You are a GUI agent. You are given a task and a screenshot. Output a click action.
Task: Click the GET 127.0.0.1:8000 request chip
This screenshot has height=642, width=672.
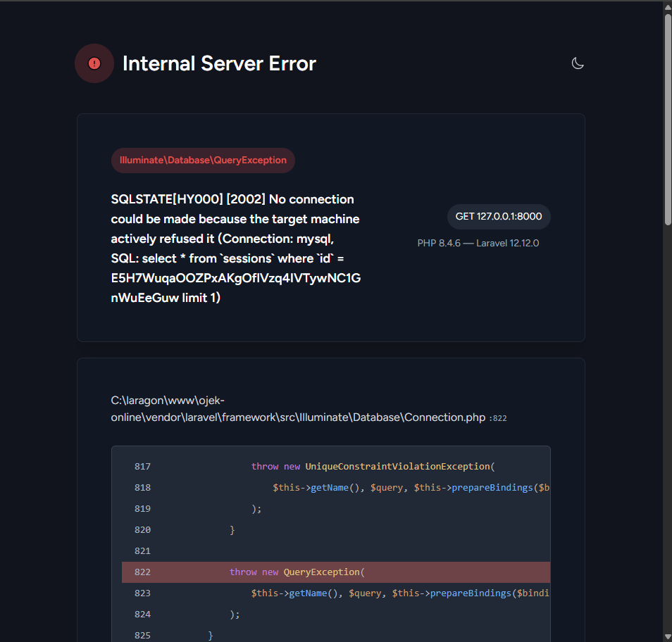click(x=499, y=216)
